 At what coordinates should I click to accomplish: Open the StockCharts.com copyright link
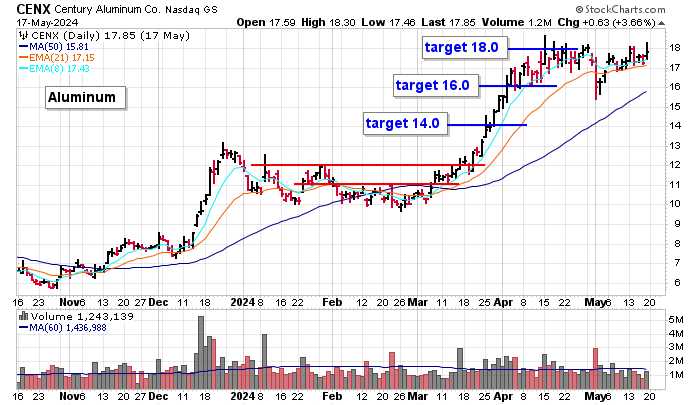[x=620, y=9]
